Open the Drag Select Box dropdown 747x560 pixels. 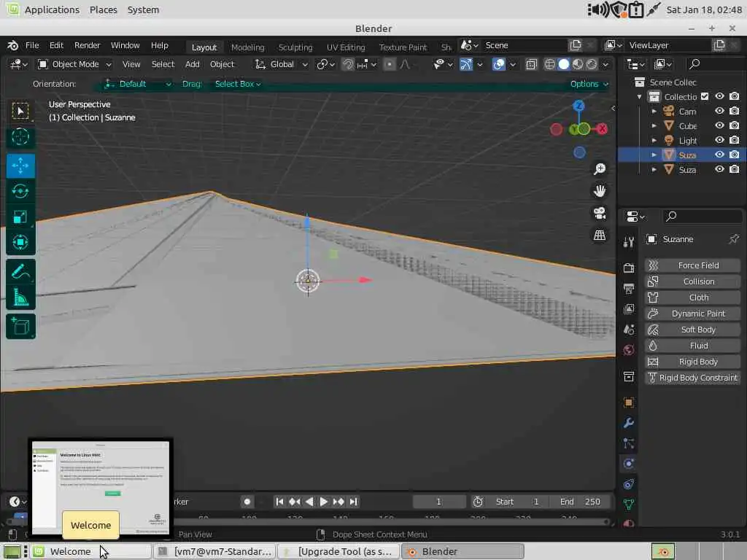237,84
